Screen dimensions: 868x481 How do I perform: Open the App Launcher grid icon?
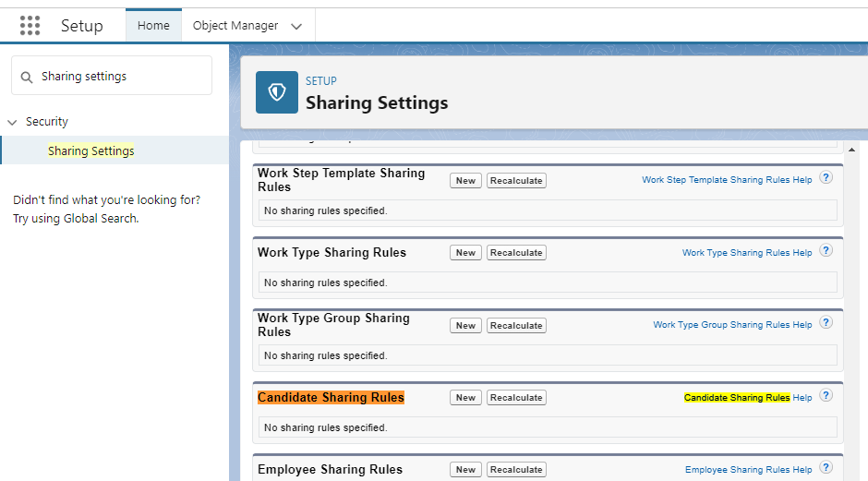coord(30,26)
